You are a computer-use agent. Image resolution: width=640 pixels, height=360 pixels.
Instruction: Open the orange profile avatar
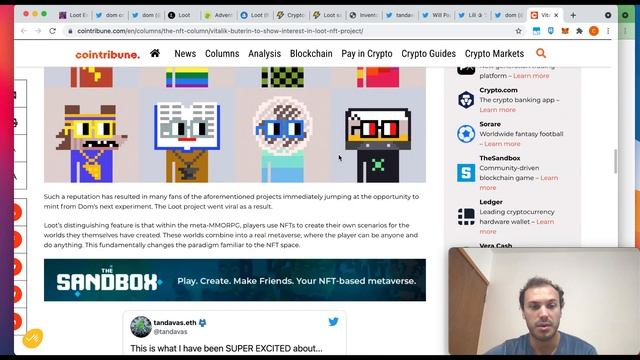click(x=593, y=31)
